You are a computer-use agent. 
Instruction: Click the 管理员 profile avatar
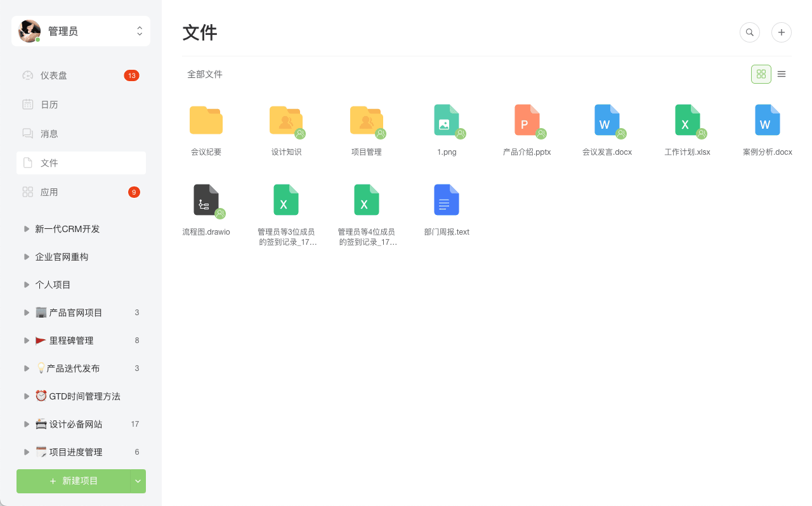29,30
